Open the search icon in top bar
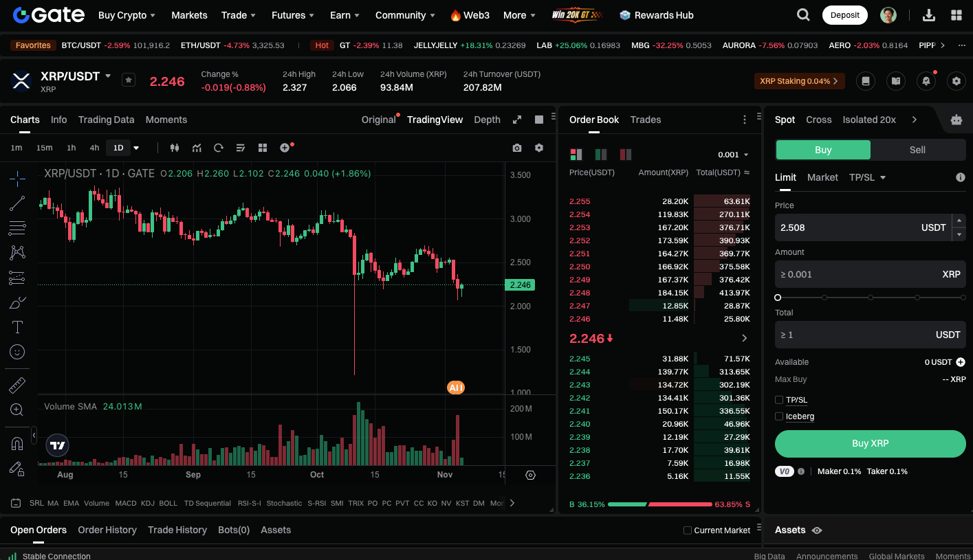The height and width of the screenshot is (560, 973). click(x=803, y=15)
